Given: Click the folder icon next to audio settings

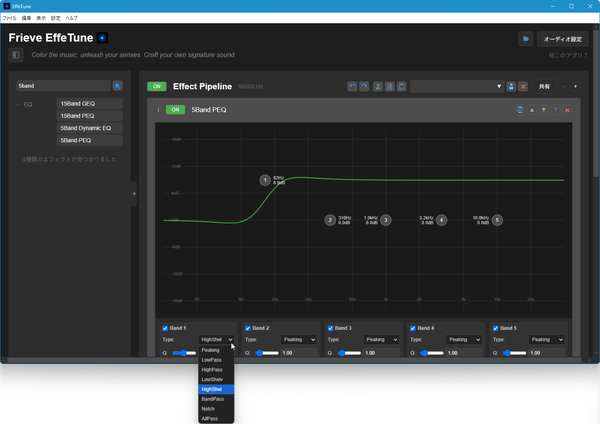Looking at the screenshot, I should [x=526, y=39].
